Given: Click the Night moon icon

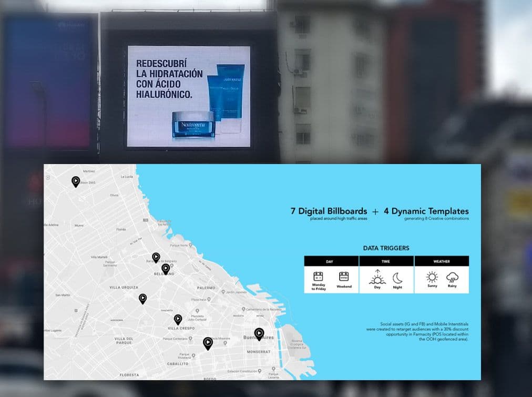Looking at the screenshot, I should [397, 278].
